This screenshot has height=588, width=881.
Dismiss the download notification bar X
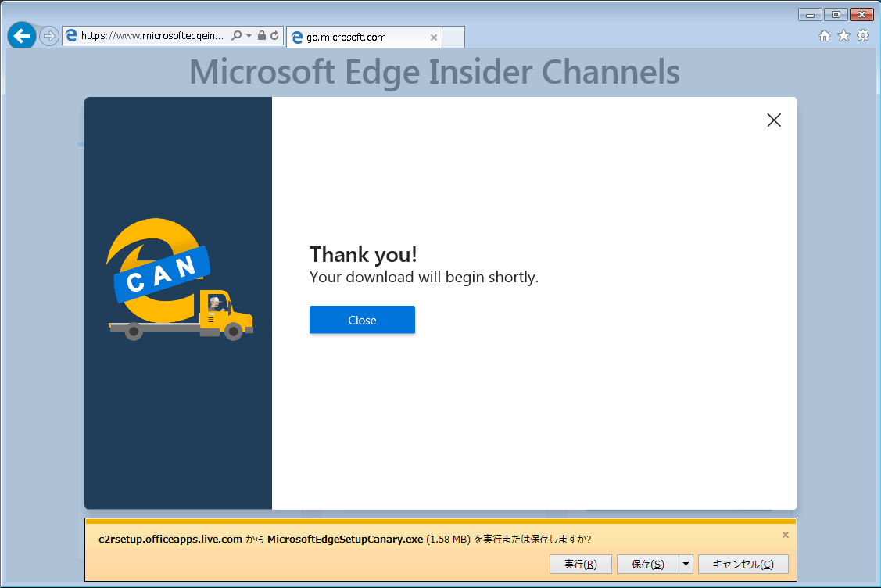tap(786, 535)
